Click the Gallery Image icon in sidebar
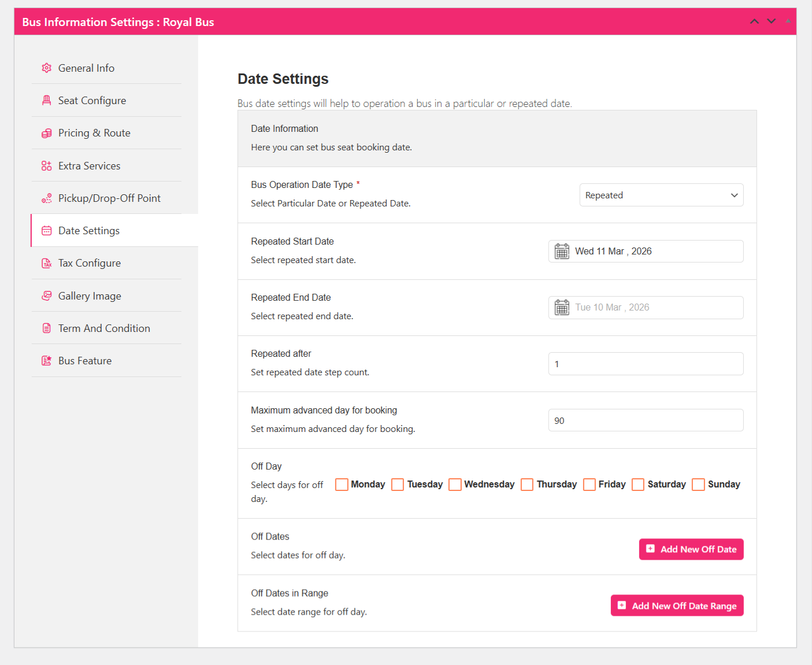The image size is (812, 665). (47, 296)
